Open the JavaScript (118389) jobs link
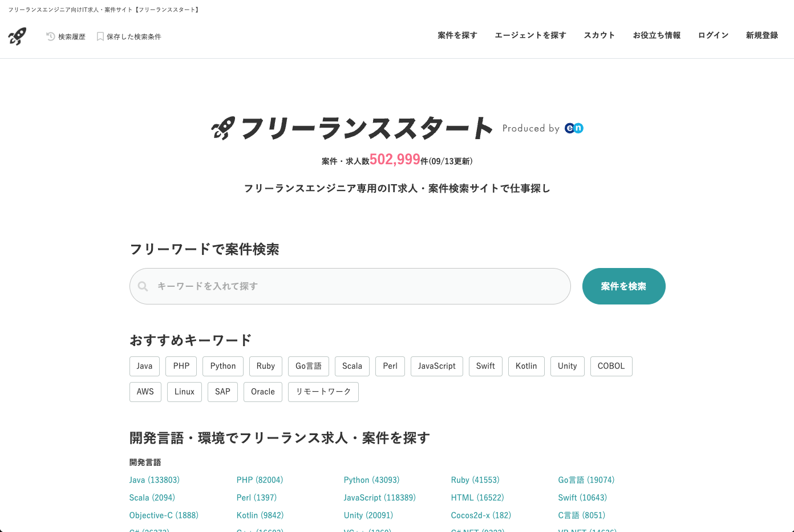This screenshot has height=532, width=794. 379,498
